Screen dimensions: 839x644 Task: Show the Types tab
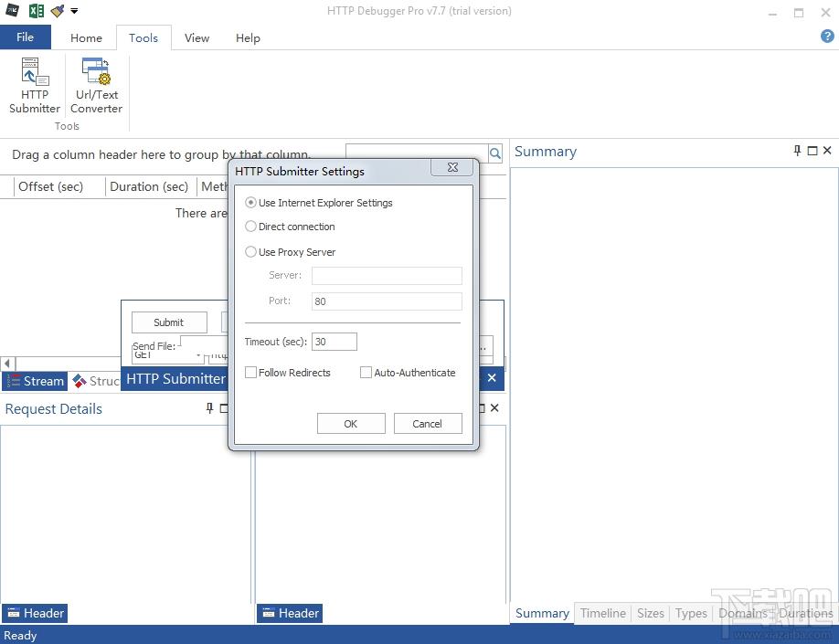click(x=691, y=613)
